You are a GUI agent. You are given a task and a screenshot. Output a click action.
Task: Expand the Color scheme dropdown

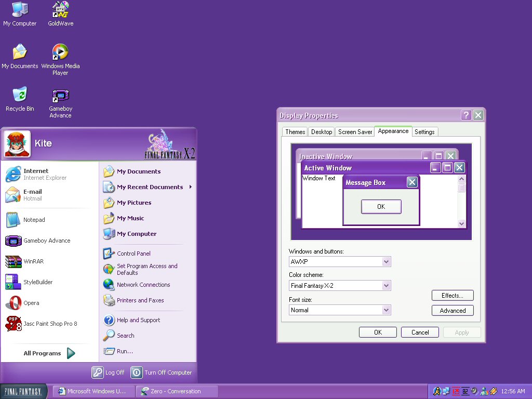pyautogui.click(x=386, y=285)
